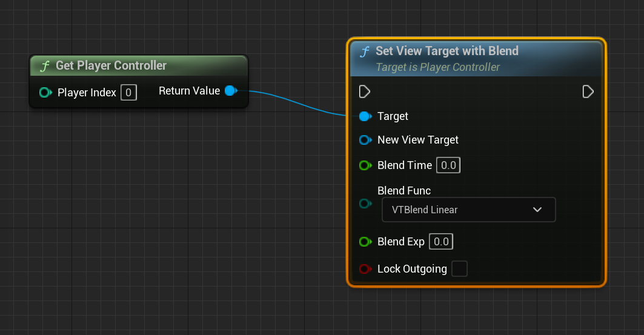
Task: Select the Set View Target with Blend title
Action: coord(446,51)
